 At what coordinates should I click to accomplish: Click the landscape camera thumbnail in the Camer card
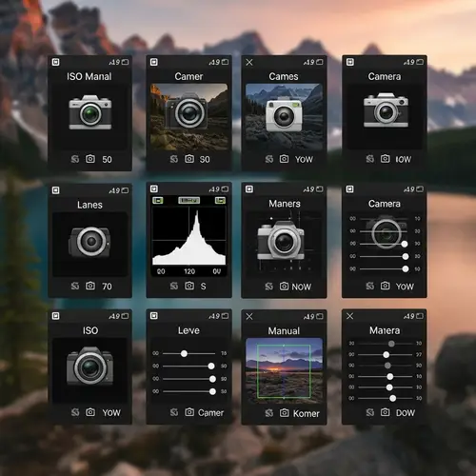click(189, 116)
